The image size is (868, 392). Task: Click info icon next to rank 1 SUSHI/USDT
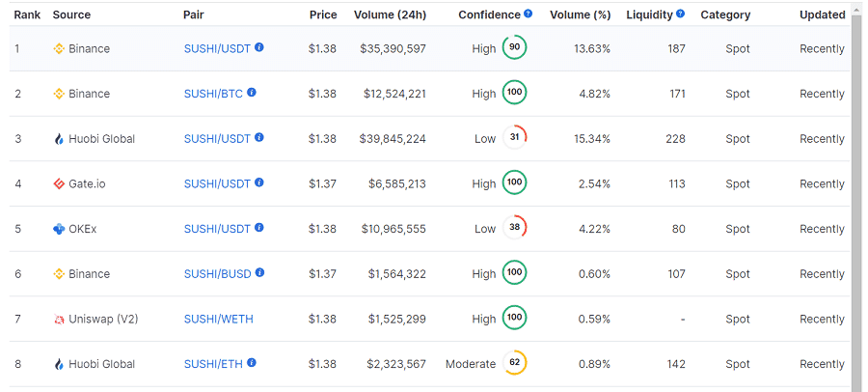click(x=259, y=47)
